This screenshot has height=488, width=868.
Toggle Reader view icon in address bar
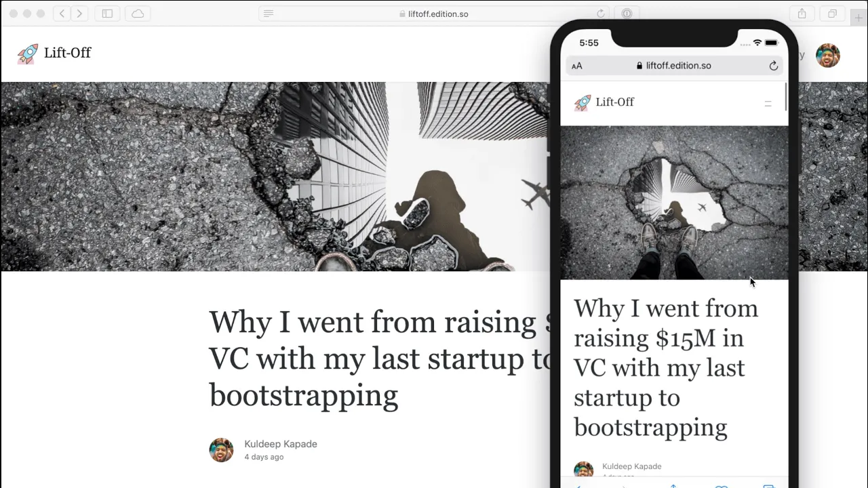coord(269,14)
